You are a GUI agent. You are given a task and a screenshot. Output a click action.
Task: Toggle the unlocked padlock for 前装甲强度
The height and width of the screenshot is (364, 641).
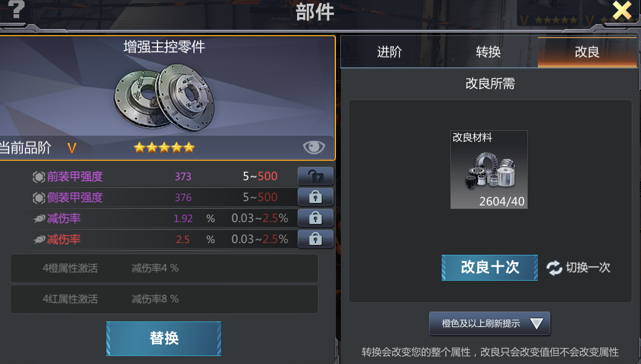[315, 176]
